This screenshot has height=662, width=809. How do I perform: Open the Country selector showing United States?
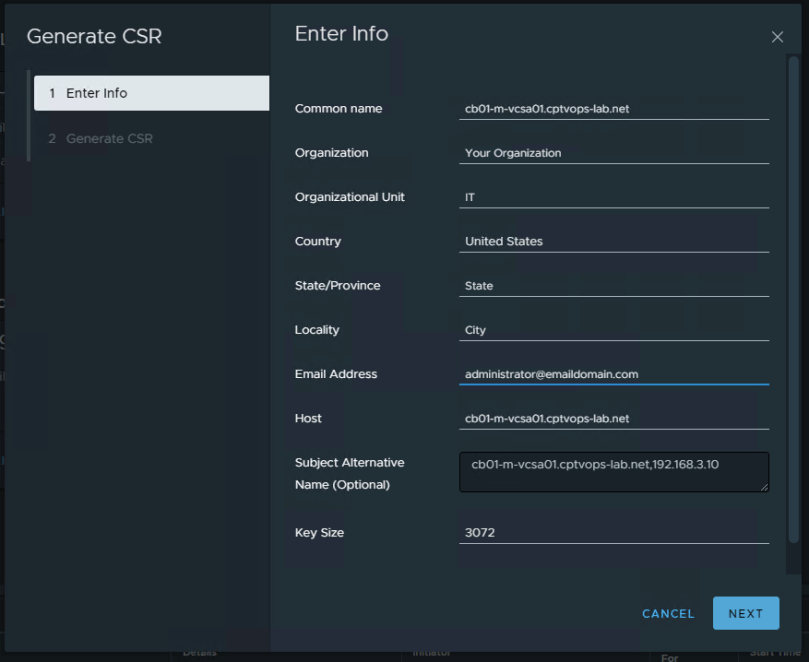(x=613, y=241)
